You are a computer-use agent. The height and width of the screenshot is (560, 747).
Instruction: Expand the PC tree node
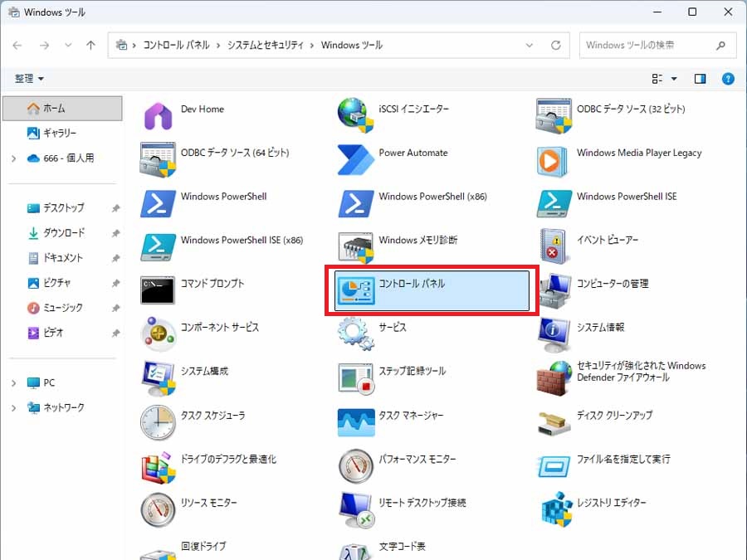point(14,382)
